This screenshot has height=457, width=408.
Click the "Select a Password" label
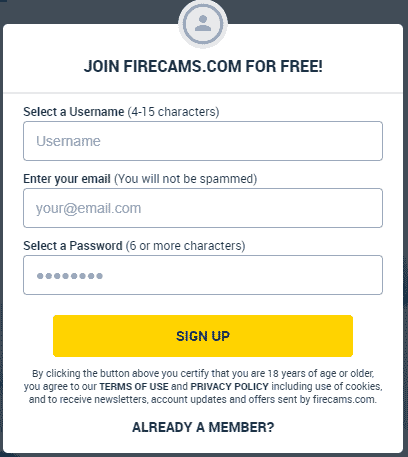[x=73, y=246]
